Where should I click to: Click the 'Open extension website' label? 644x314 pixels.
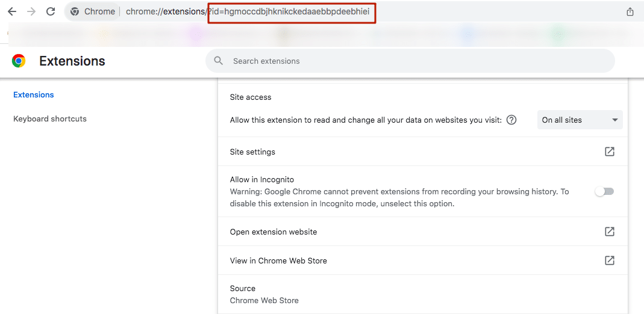point(274,232)
